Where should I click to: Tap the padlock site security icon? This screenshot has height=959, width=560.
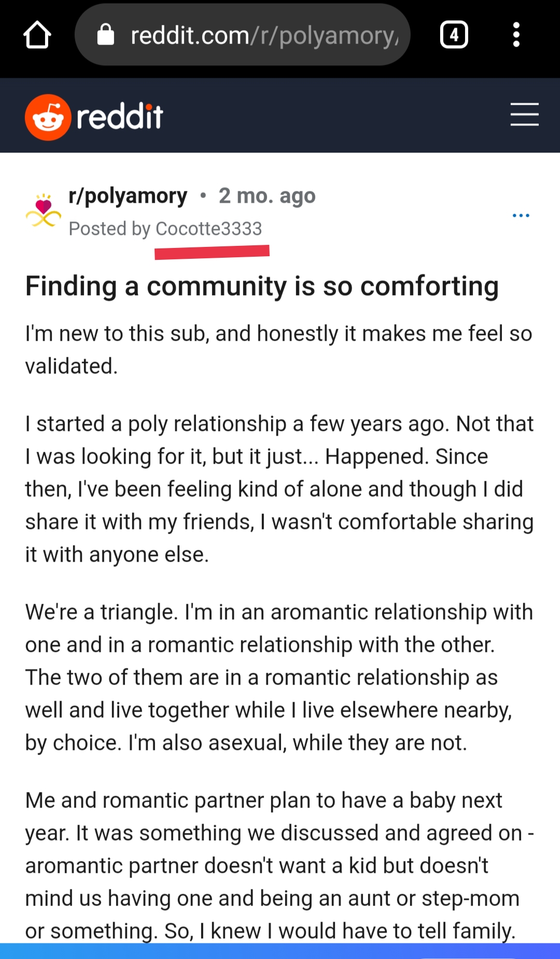[x=106, y=35]
